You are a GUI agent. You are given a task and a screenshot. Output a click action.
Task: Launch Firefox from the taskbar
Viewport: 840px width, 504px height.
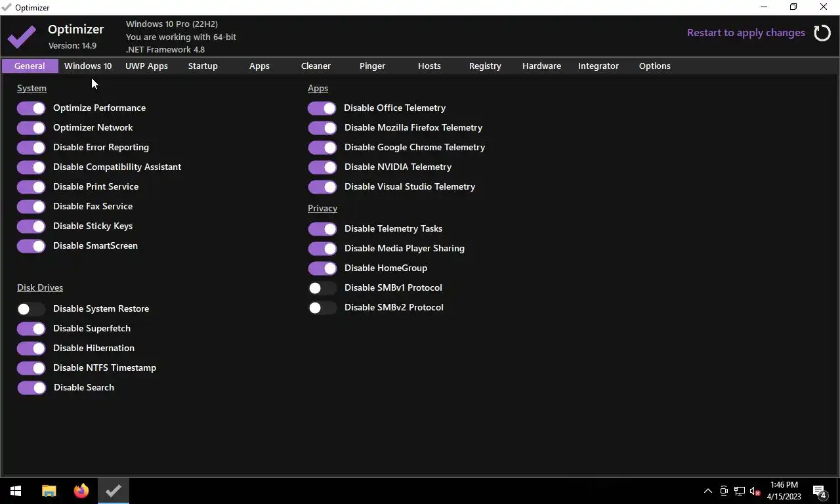[81, 491]
